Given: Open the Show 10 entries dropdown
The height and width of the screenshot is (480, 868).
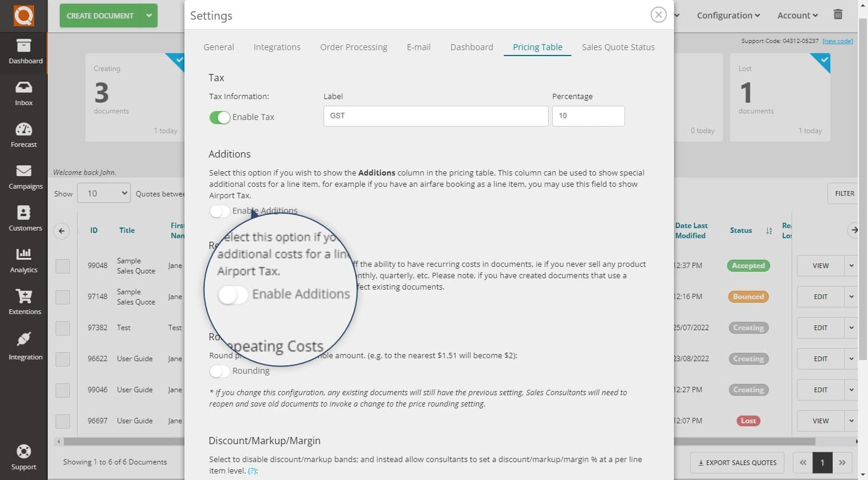Looking at the screenshot, I should [103, 193].
